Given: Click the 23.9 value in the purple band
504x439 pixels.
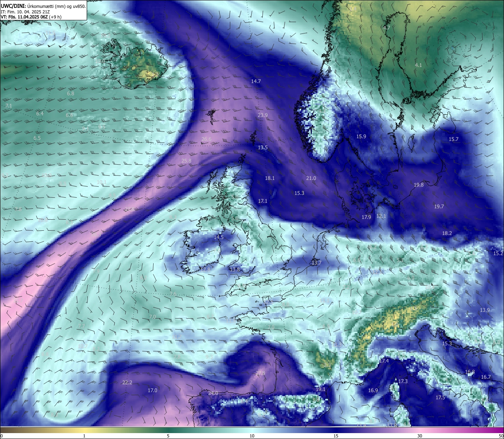Looking at the screenshot, I should [263, 115].
